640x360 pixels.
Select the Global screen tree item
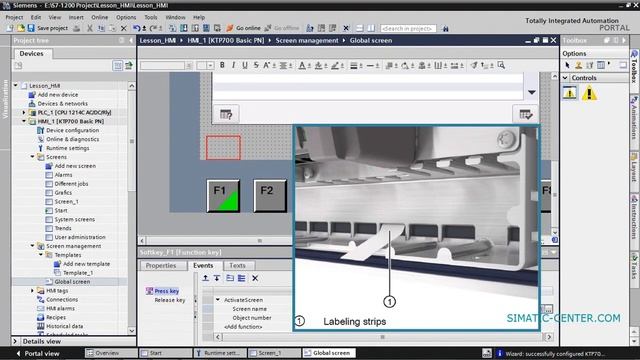tap(68, 282)
